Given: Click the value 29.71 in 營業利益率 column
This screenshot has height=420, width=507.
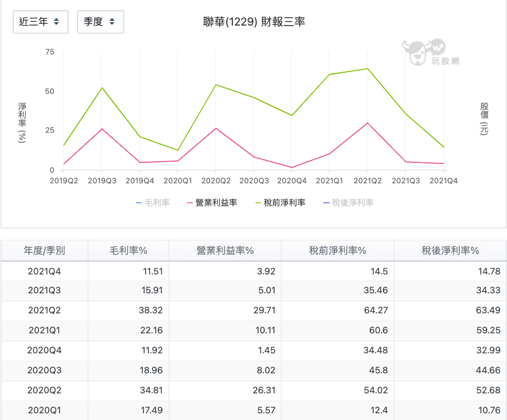Looking at the screenshot, I should (264, 311).
